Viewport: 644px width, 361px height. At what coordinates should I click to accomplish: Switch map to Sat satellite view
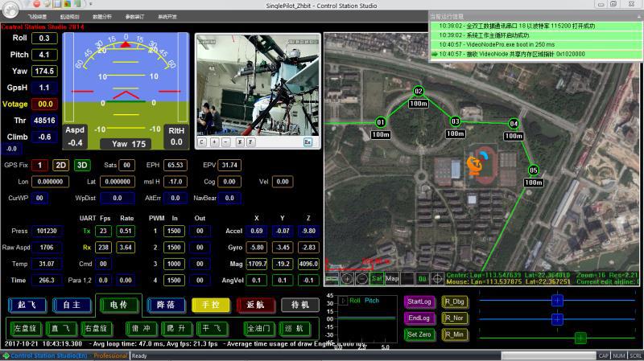[377, 278]
